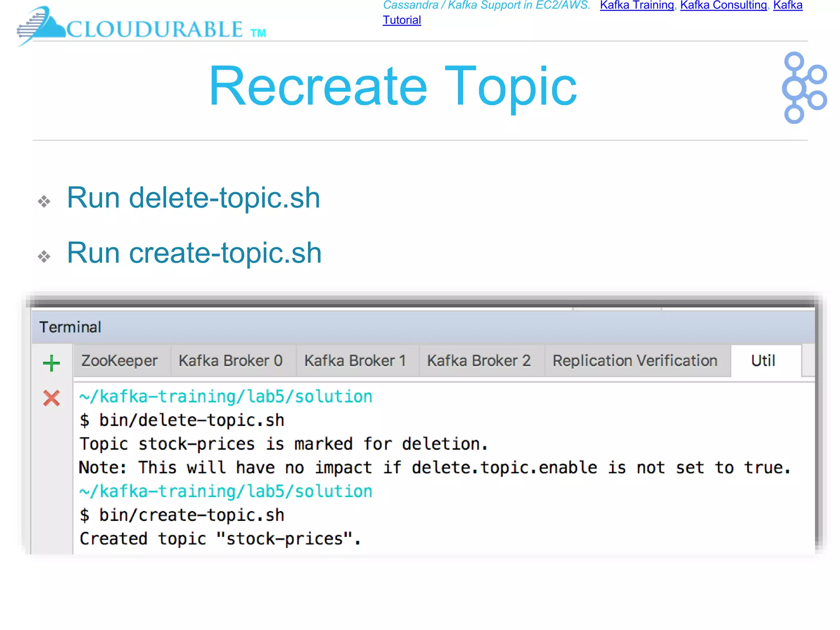
Task: Click the red X close session icon
Action: click(x=51, y=398)
